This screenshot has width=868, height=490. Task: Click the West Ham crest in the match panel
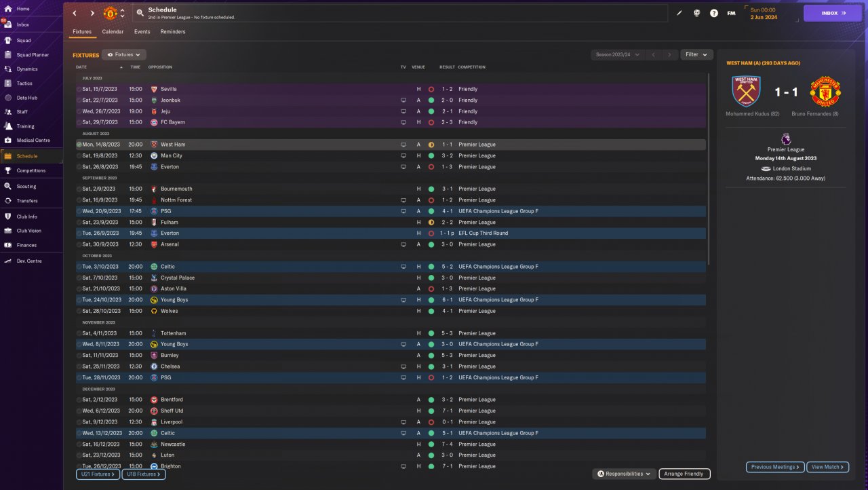pyautogui.click(x=746, y=91)
